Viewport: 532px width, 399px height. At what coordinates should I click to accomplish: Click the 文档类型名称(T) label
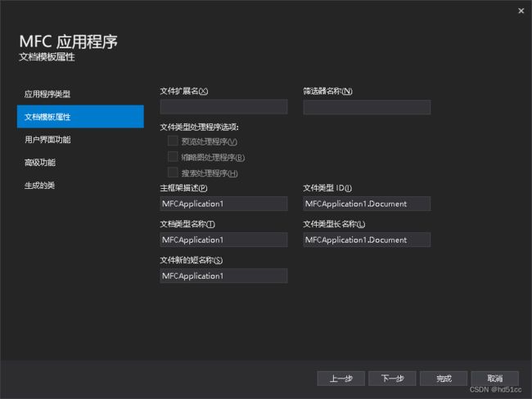(x=187, y=224)
